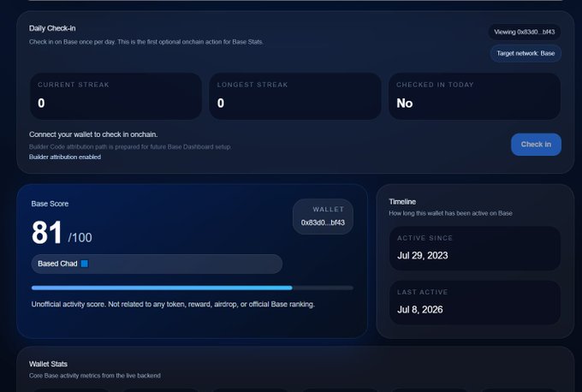Click the Check in button

coord(536,145)
